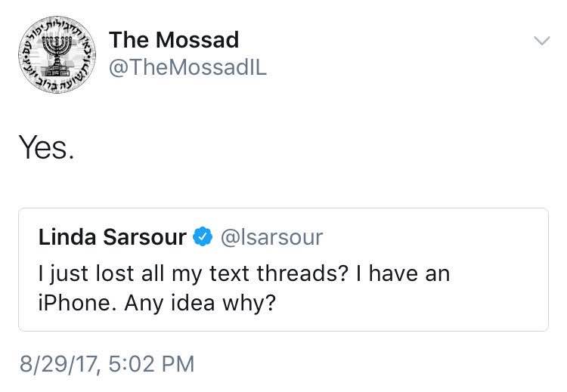
Task: Visit the @lsarsour handle
Action: [271, 237]
